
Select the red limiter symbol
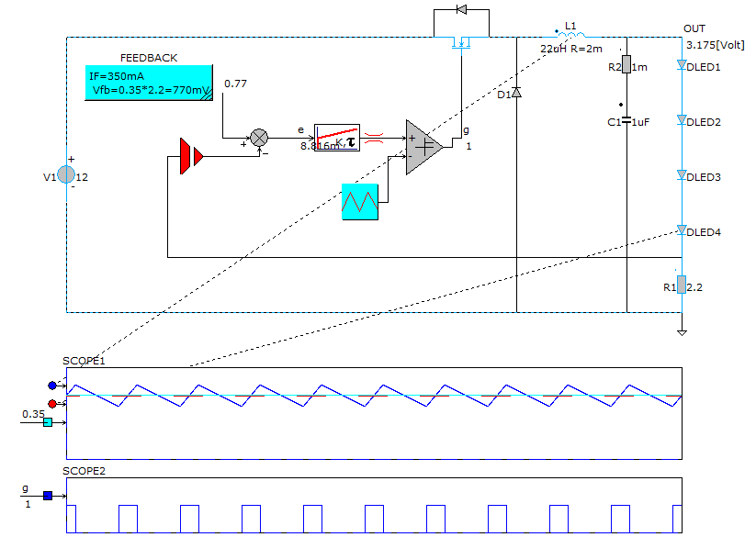point(374,139)
